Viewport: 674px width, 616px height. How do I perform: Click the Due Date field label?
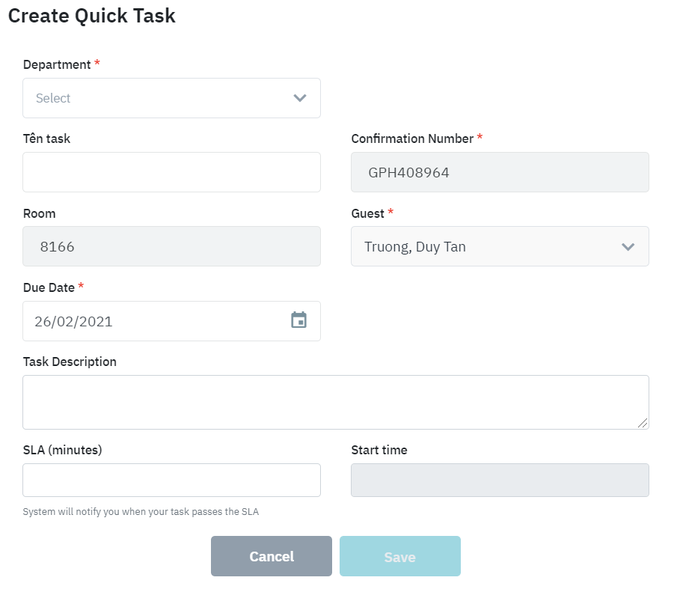(x=49, y=287)
